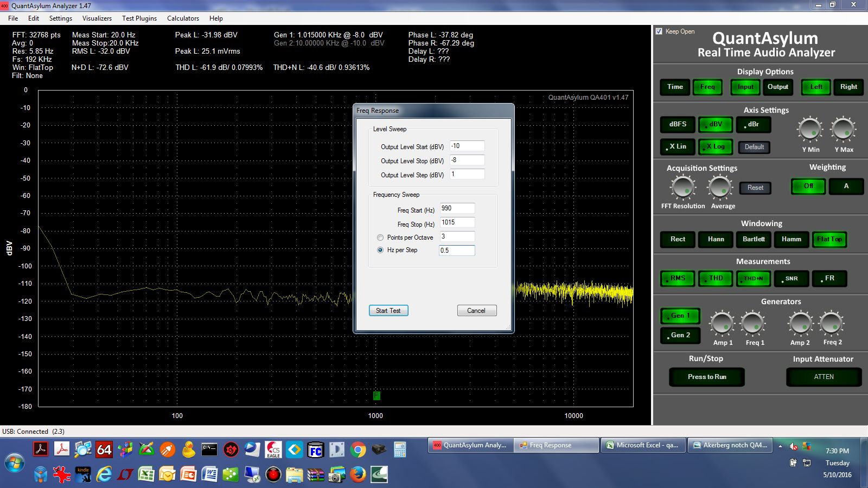Image resolution: width=868 pixels, height=488 pixels.
Task: Toggle the FR measurement
Action: 829,278
